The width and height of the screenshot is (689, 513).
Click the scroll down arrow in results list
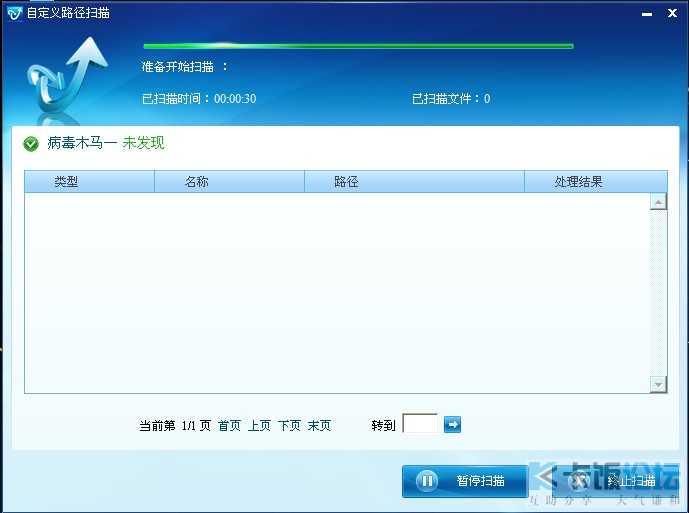click(658, 384)
